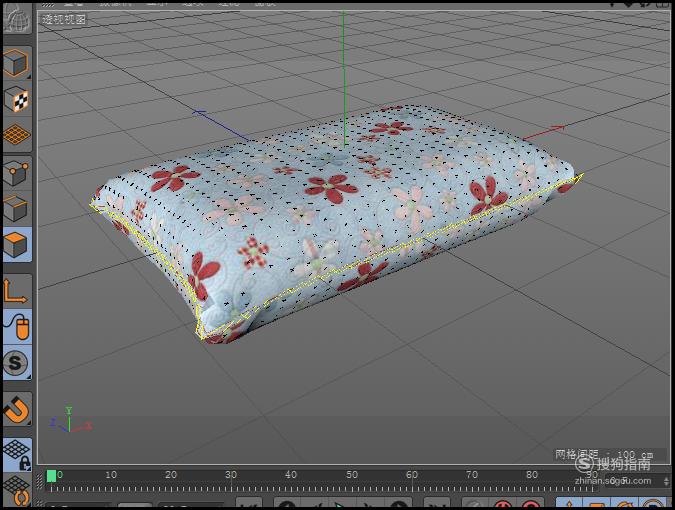Click the red X axis arrow handle
The image size is (675, 510).
point(557,128)
